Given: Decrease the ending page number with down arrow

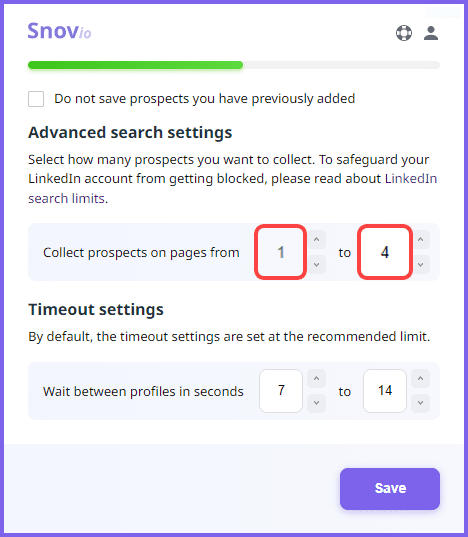Looking at the screenshot, I should [420, 264].
